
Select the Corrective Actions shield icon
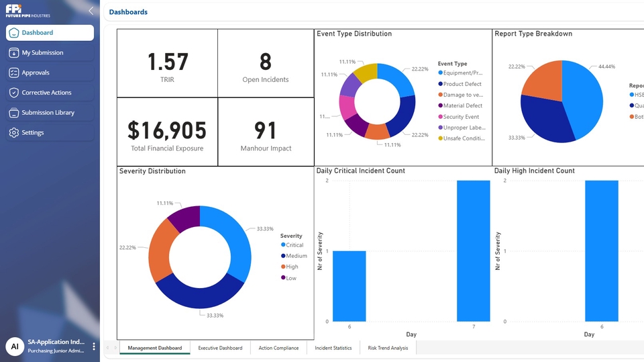click(14, 93)
